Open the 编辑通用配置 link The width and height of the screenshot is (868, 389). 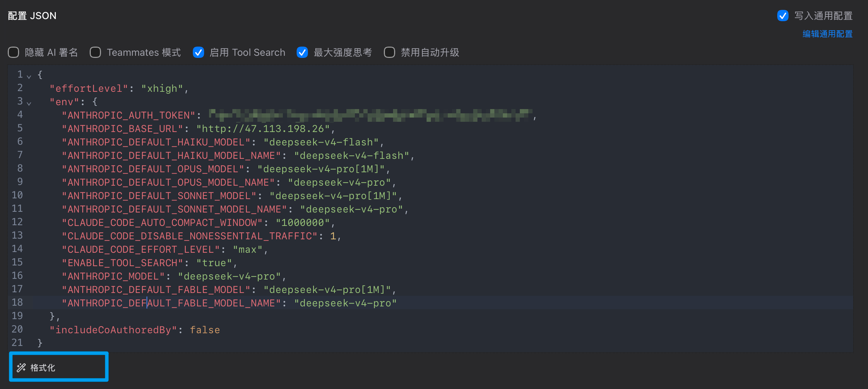(827, 34)
